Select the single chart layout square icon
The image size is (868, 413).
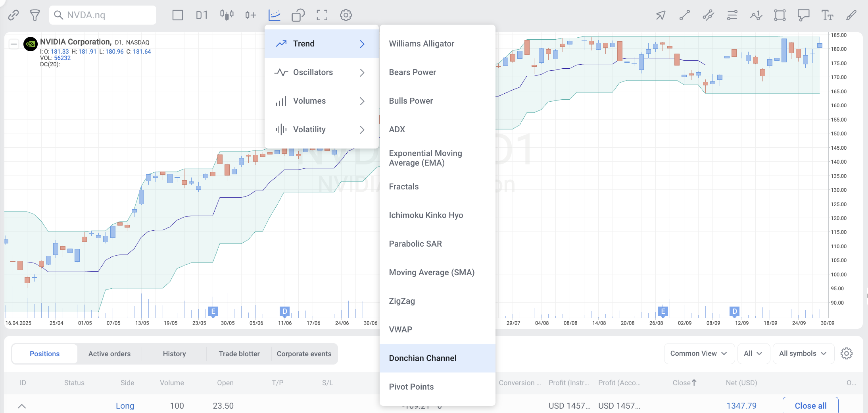pos(178,15)
